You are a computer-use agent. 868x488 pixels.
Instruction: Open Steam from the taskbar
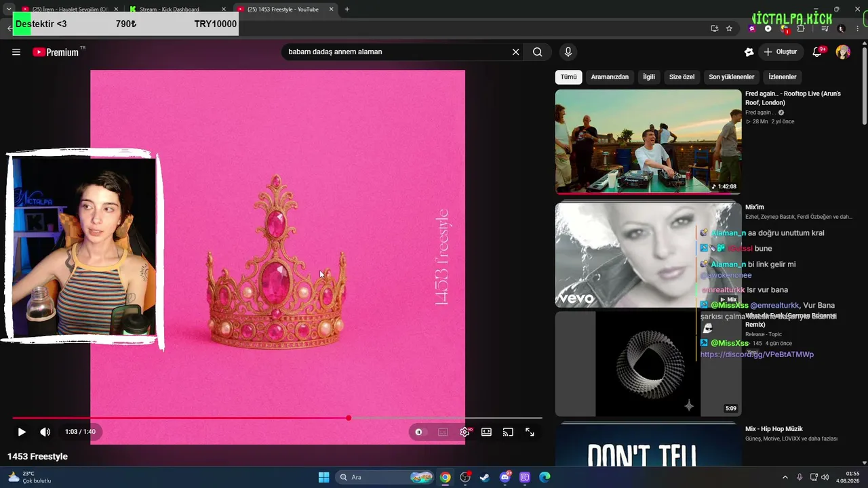pos(484,477)
